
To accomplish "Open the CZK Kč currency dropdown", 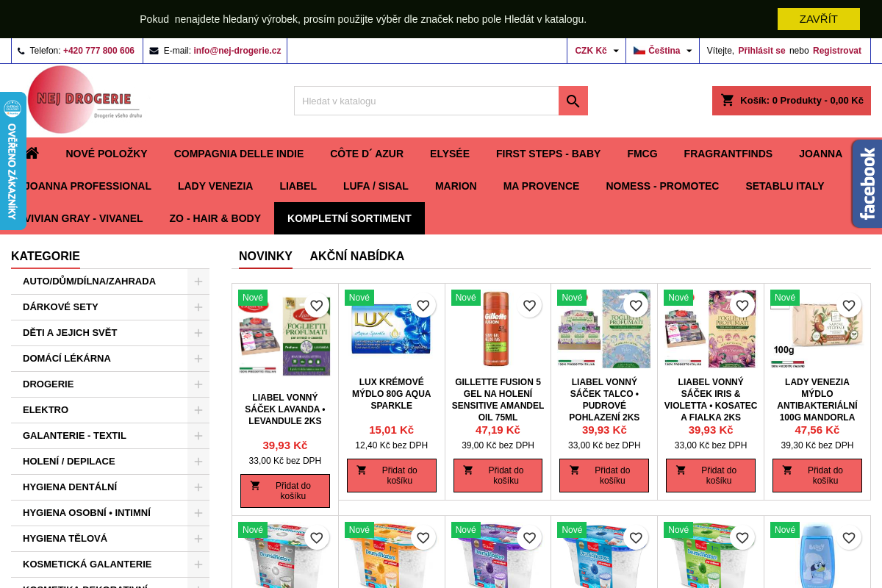I will [x=596, y=51].
